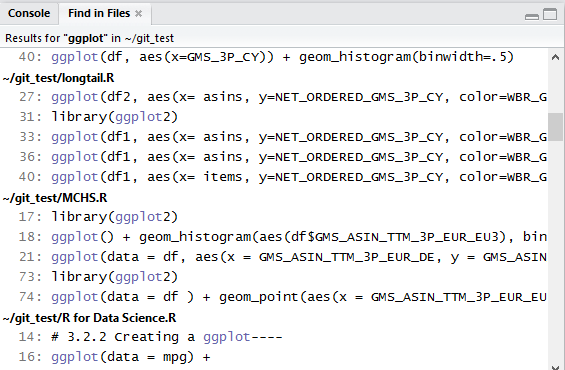Viewport: 565px width, 370px height.
Task: Open file heading ~/git_test/MCHS.R
Action: (x=55, y=198)
